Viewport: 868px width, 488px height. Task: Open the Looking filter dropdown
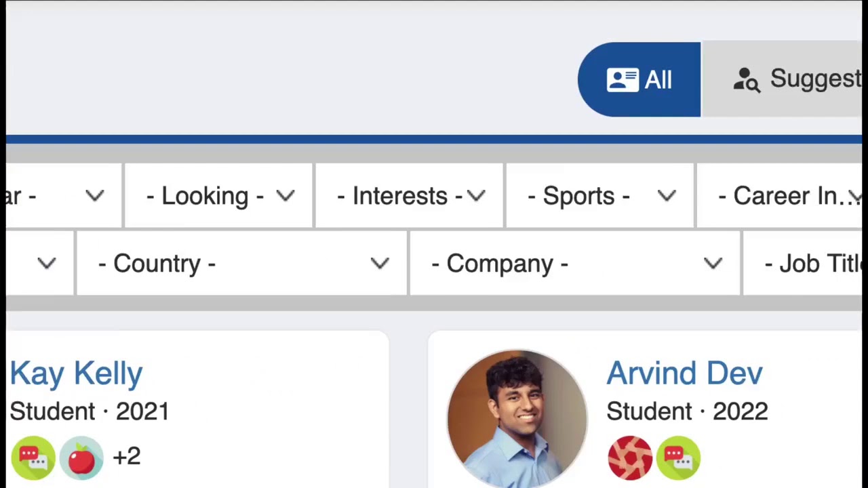(219, 196)
